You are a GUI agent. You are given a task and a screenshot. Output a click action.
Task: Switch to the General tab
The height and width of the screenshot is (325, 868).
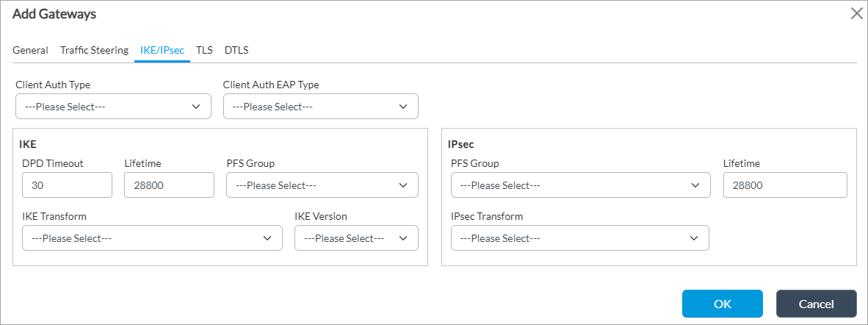(x=30, y=50)
